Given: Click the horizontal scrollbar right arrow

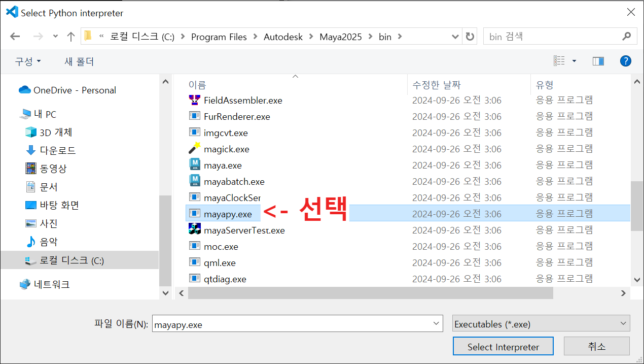Looking at the screenshot, I should 623,293.
